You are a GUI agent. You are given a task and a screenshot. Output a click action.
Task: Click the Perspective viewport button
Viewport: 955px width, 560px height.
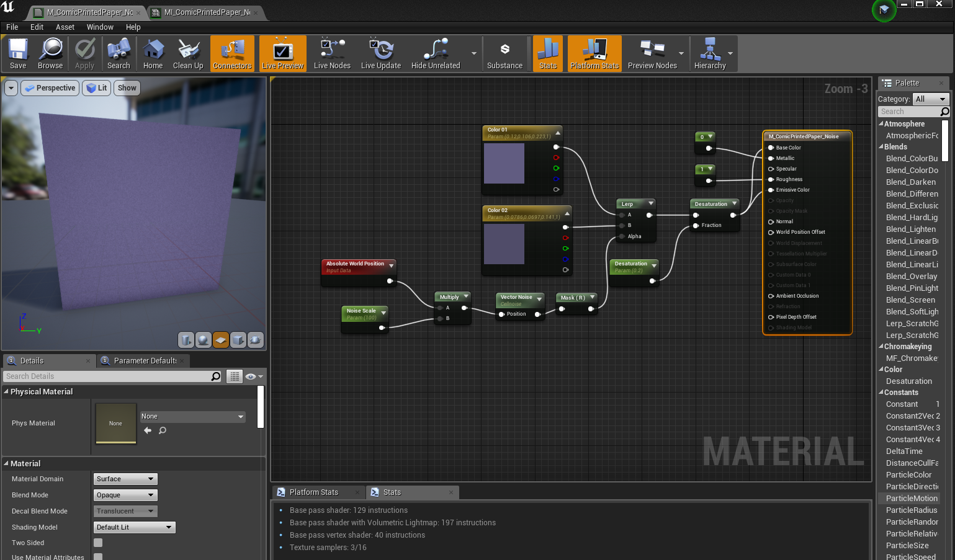point(50,88)
